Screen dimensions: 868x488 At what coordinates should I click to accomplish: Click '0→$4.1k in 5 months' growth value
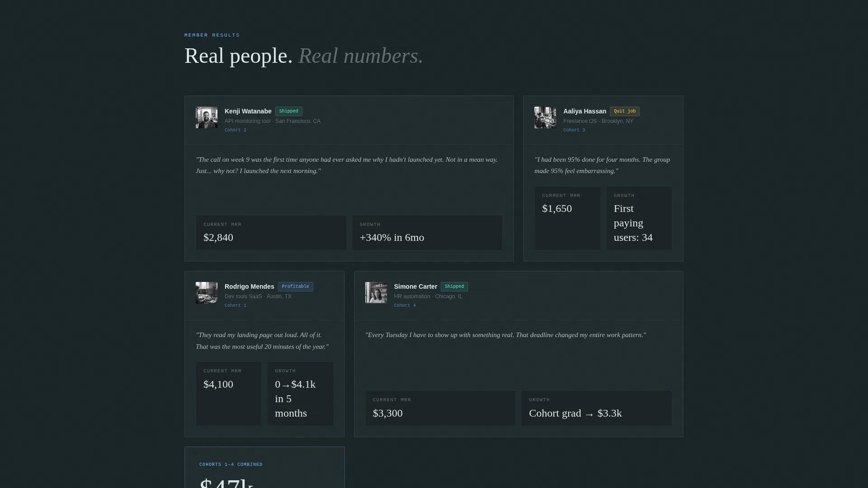pos(295,399)
